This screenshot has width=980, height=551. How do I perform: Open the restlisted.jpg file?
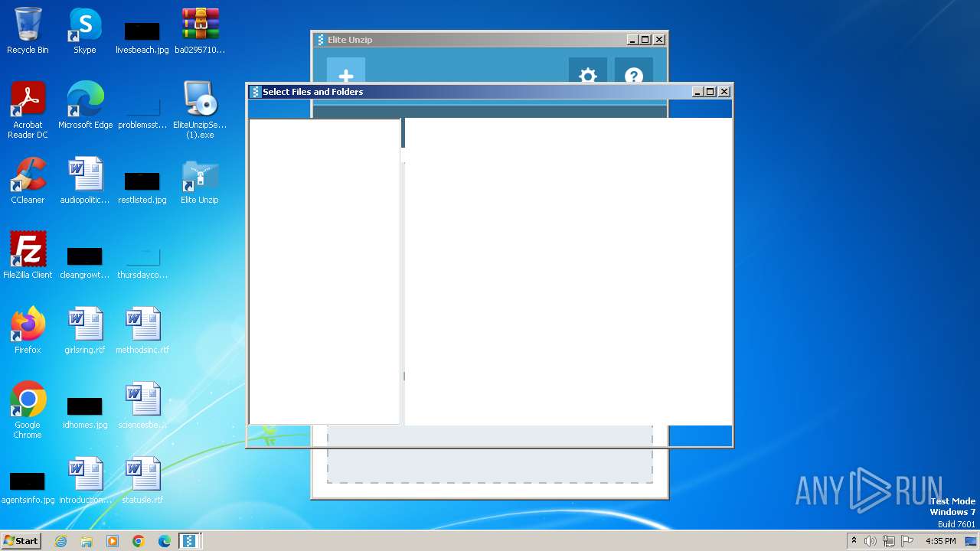(x=142, y=188)
